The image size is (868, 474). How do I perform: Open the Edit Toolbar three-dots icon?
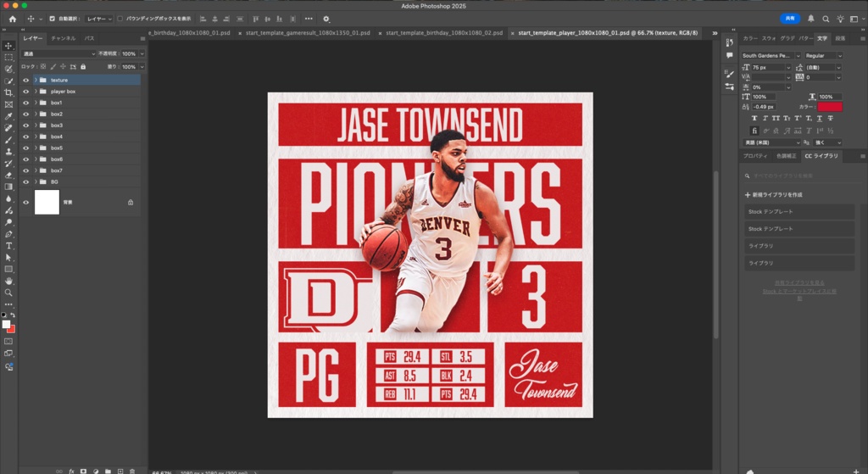(x=8, y=304)
